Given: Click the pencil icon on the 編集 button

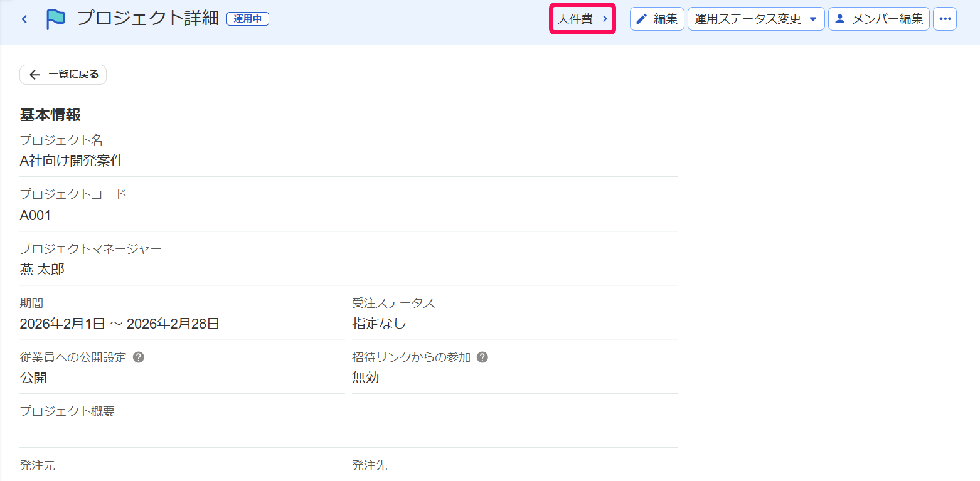Looking at the screenshot, I should pos(641,19).
